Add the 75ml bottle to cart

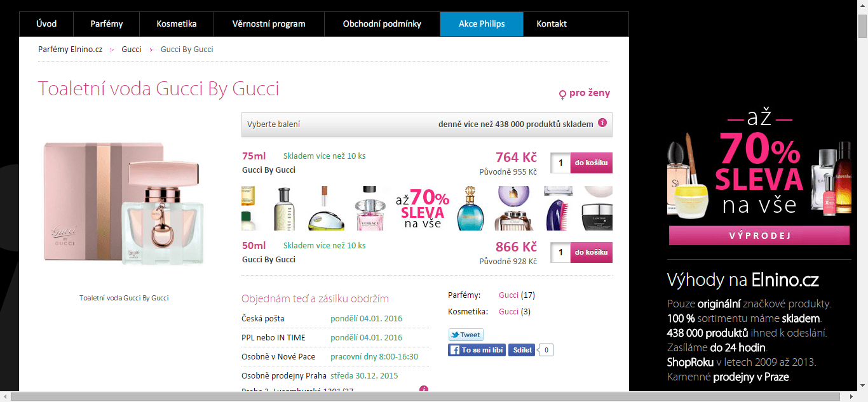tap(592, 163)
